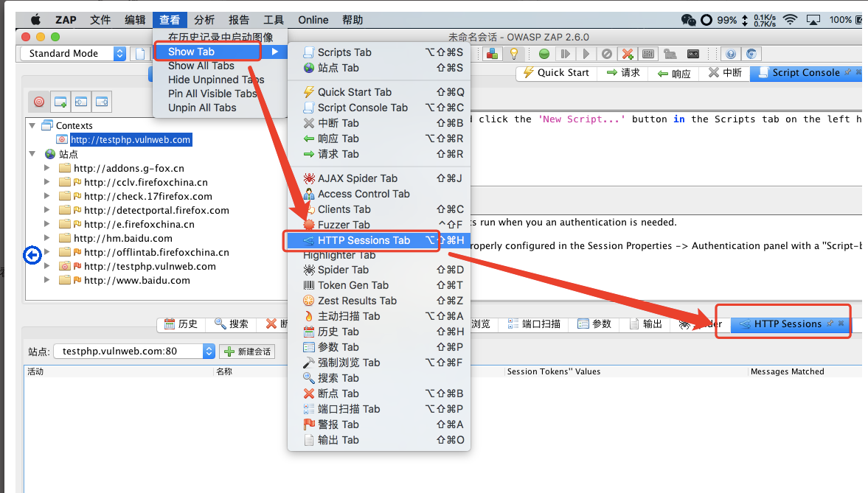Click the blue circled left arrow icon
Viewport: 868px width, 493px height.
click(x=32, y=255)
